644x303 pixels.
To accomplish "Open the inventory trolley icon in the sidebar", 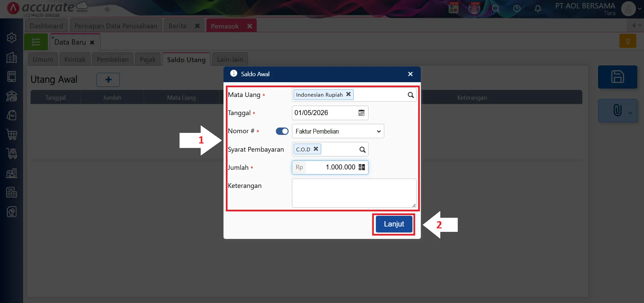I will click(x=12, y=154).
